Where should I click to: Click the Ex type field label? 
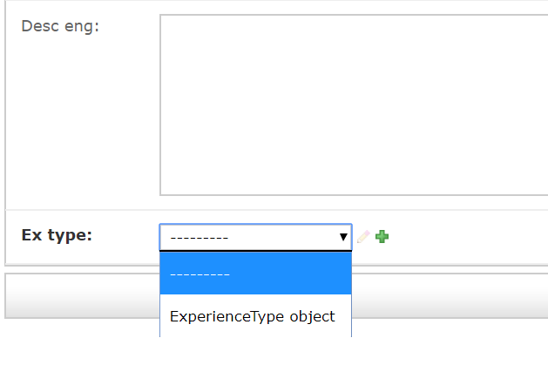[57, 235]
